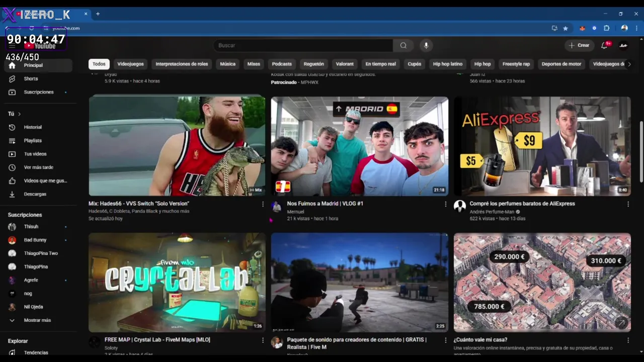This screenshot has width=644, height=362.
Task: Open options for Crystal Lab video
Action: coord(263,340)
